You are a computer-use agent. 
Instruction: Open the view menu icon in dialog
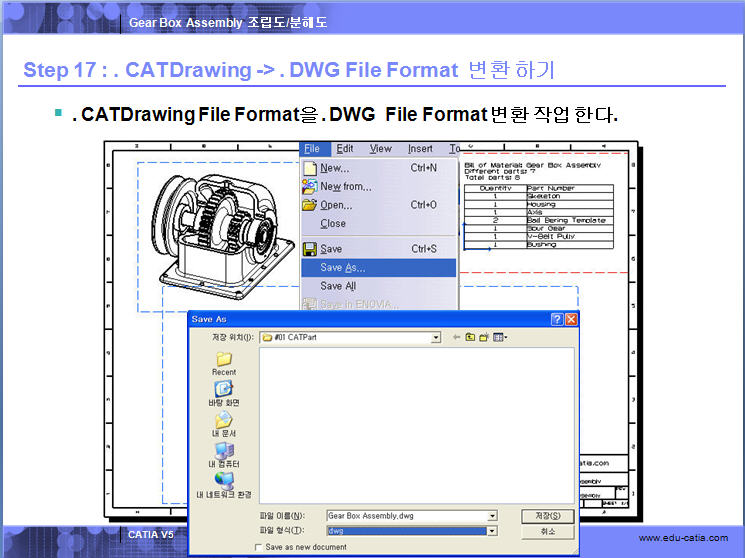tap(500, 338)
